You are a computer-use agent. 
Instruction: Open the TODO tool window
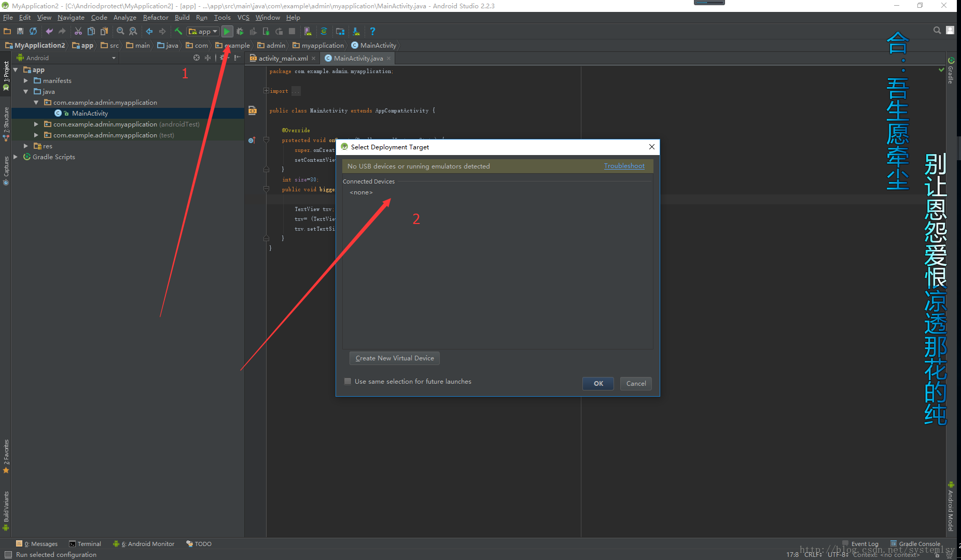199,543
